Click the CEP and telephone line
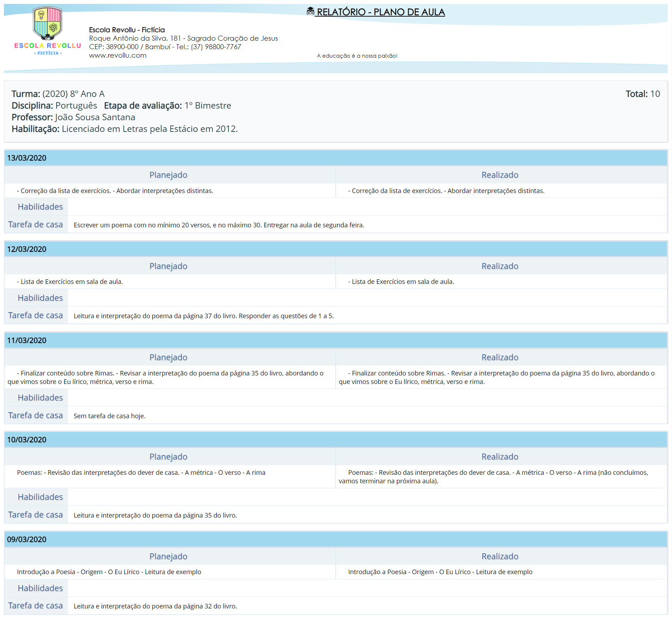The image size is (672, 618). 165,47
